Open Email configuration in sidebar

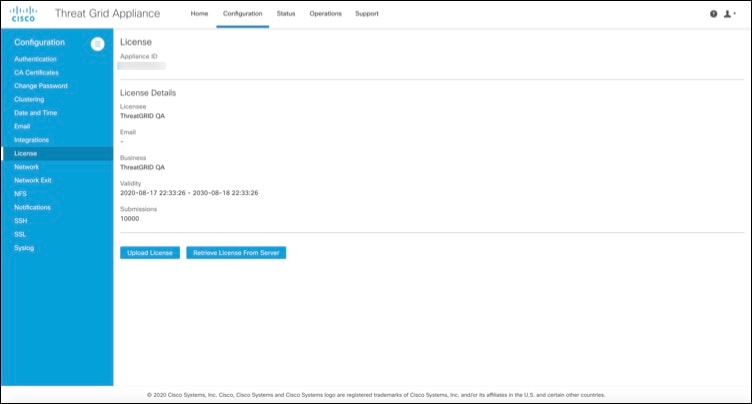(x=22, y=126)
